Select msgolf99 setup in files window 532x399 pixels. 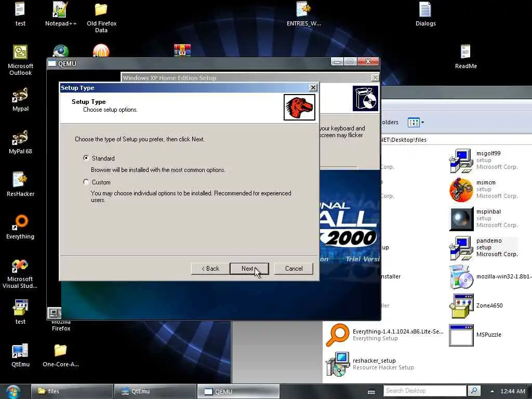(x=484, y=160)
